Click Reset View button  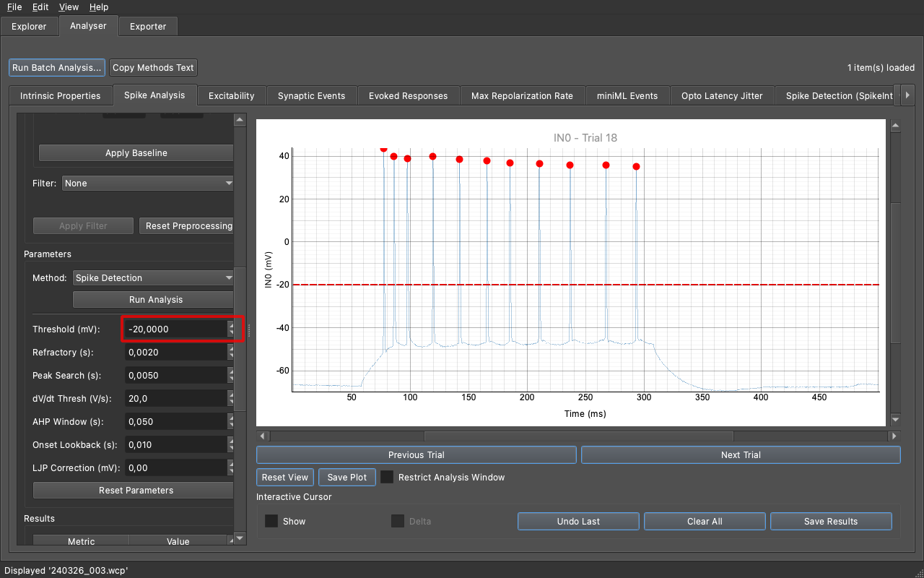pyautogui.click(x=285, y=478)
